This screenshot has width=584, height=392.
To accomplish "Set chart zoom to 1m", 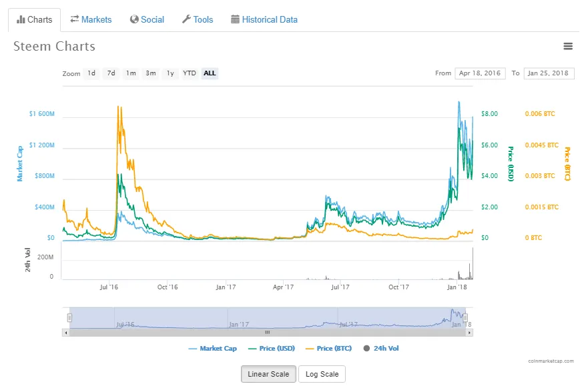I will point(131,73).
